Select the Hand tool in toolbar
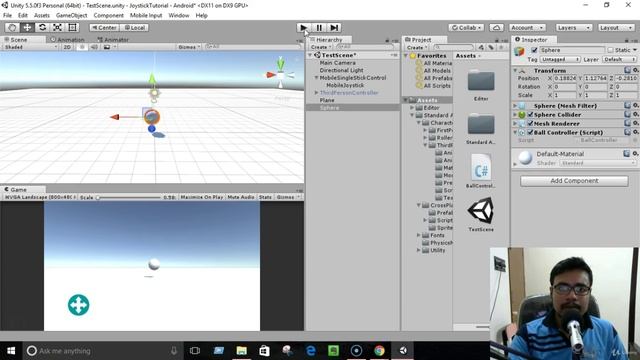640x360 pixels. (12, 28)
